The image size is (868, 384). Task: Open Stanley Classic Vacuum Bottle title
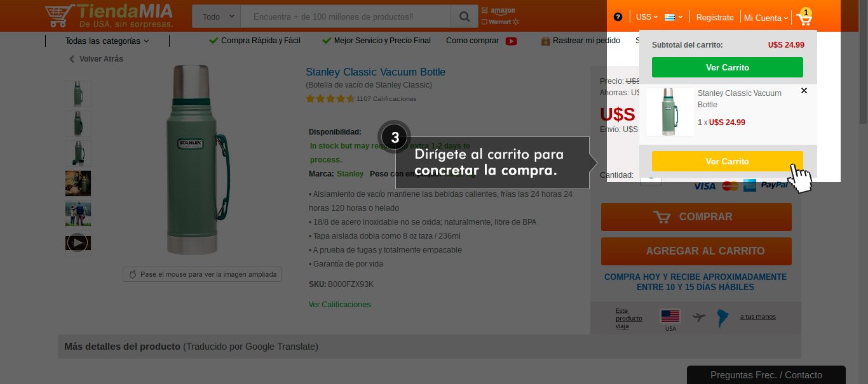click(x=376, y=72)
